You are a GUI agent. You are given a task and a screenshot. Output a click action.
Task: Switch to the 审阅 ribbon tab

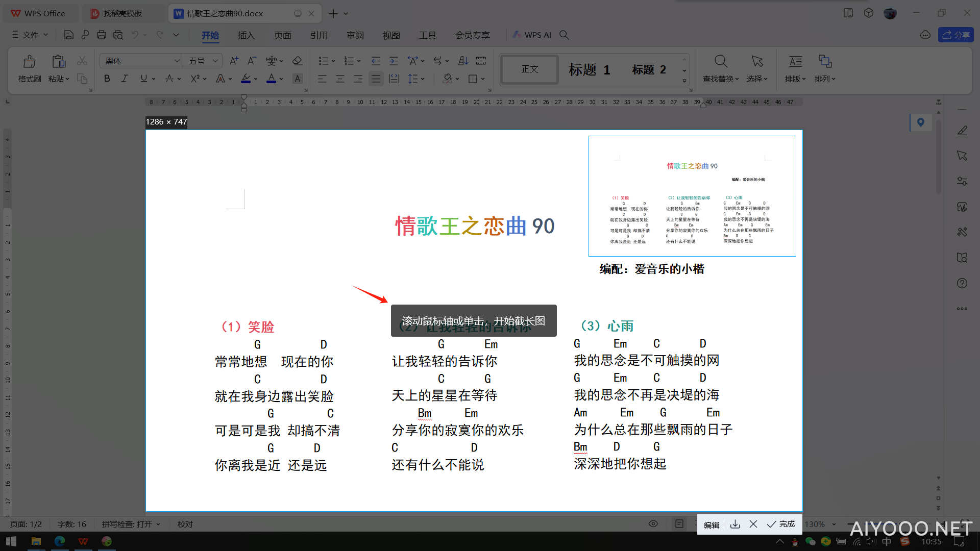click(x=355, y=35)
